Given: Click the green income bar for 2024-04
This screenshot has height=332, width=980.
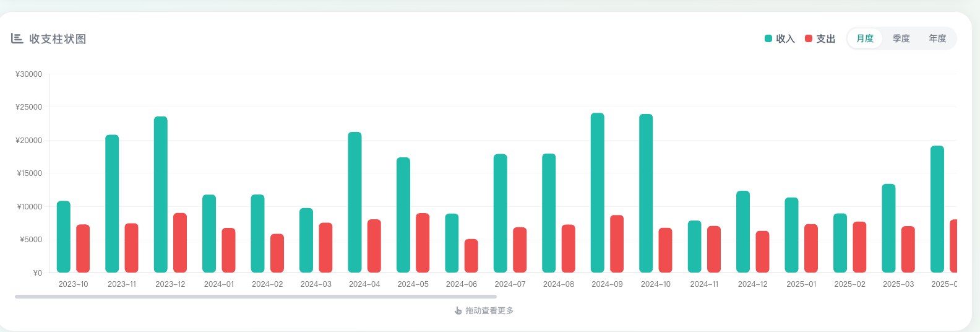Looking at the screenshot, I should (x=355, y=202).
